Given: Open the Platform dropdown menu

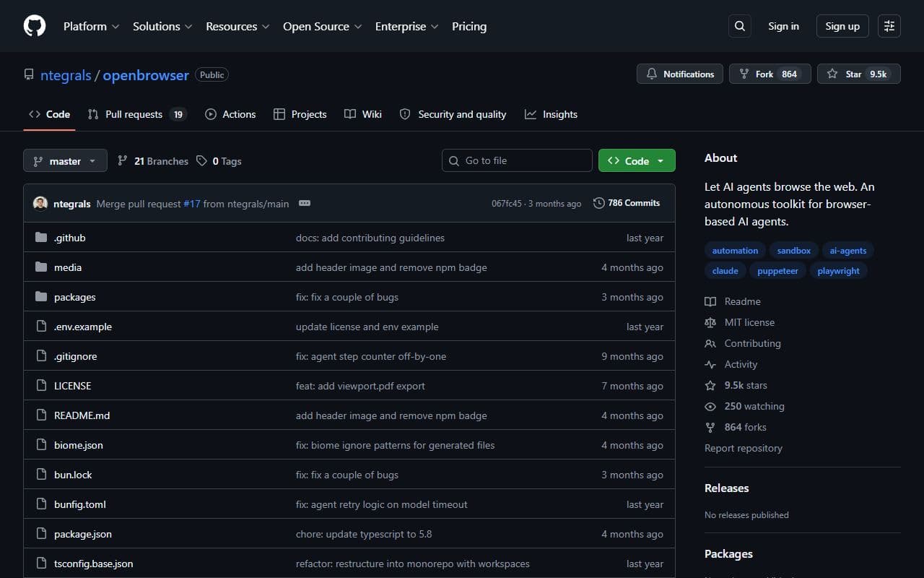Looking at the screenshot, I should 91,26.
